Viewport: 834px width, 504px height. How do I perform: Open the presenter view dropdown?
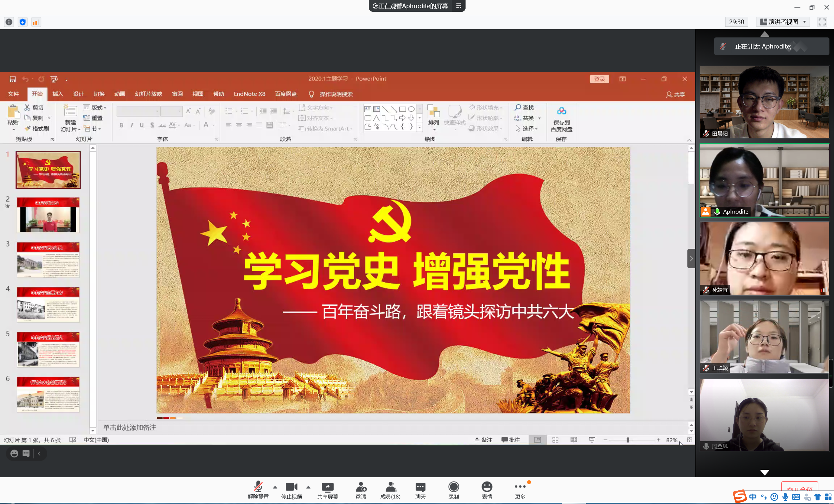coord(783,22)
